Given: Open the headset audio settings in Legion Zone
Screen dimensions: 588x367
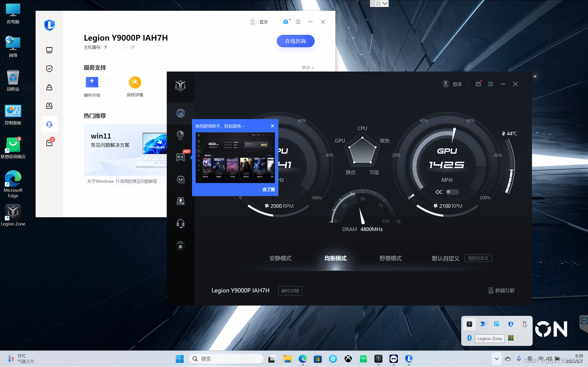Looking at the screenshot, I should coord(180,224).
